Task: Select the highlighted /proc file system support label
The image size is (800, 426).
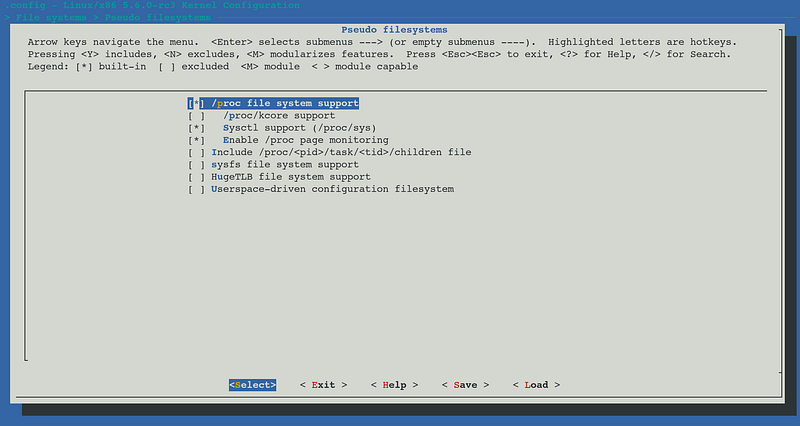Action: pos(285,103)
